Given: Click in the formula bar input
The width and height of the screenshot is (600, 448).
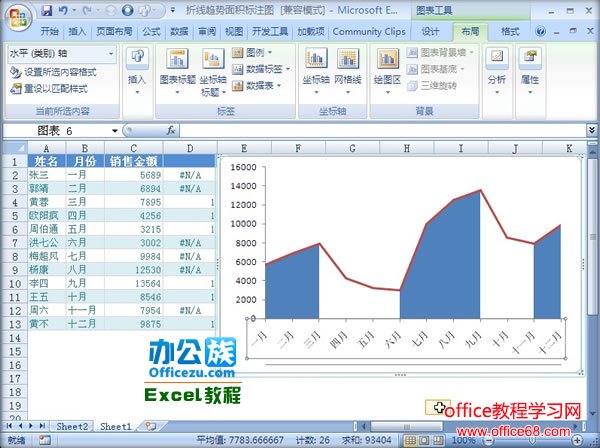Looking at the screenshot, I should [381, 131].
